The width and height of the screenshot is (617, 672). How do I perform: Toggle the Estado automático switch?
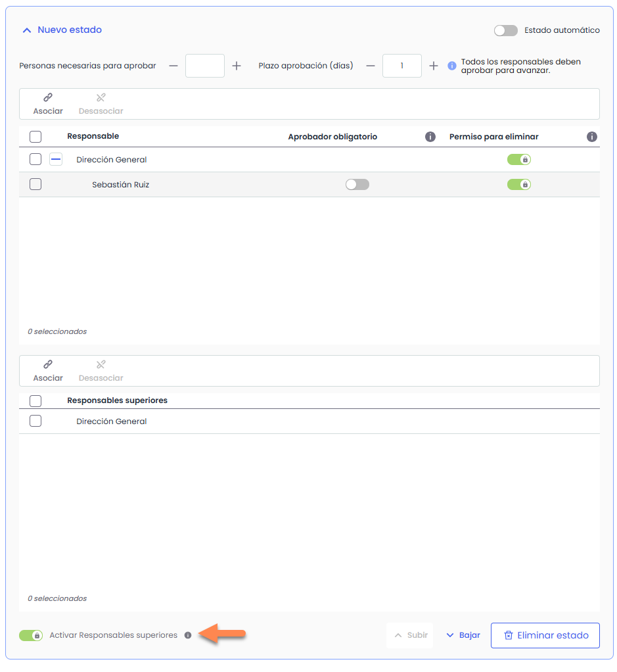[x=505, y=30]
